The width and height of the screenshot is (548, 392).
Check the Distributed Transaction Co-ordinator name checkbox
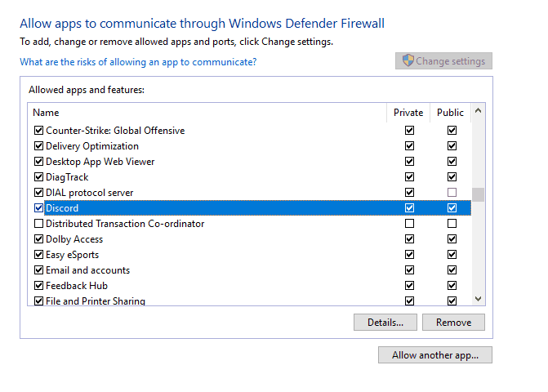tap(39, 223)
